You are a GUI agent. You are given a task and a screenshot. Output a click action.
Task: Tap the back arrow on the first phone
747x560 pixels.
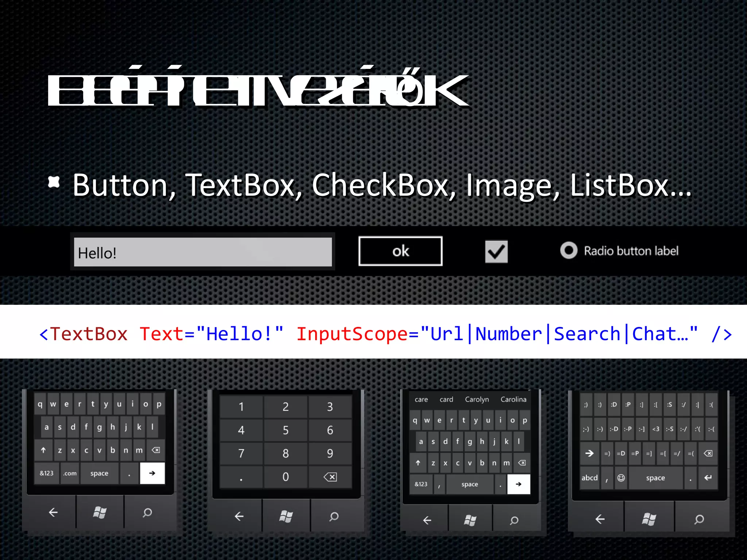coord(53,512)
